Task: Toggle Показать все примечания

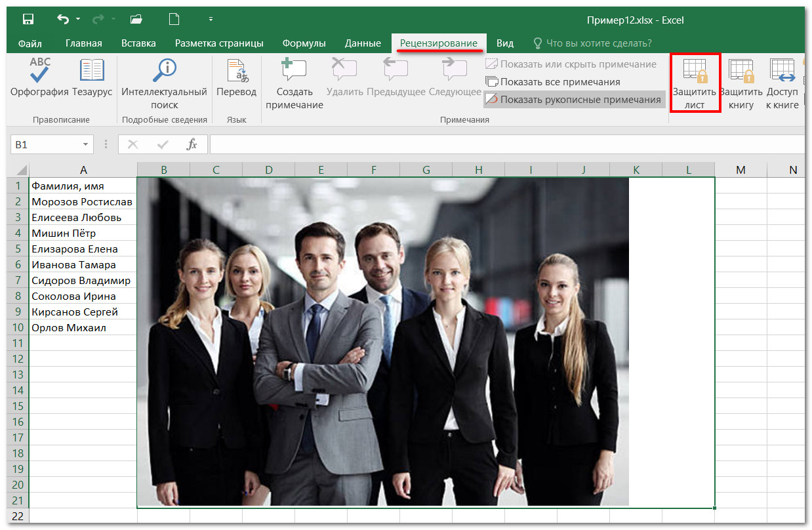Action: (553, 82)
